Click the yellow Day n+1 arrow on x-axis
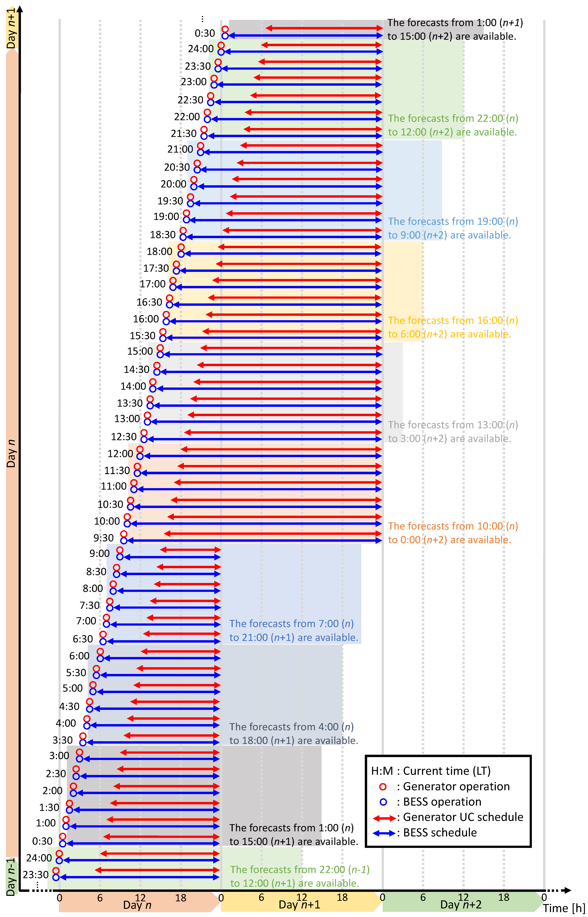 pyautogui.click(x=299, y=904)
